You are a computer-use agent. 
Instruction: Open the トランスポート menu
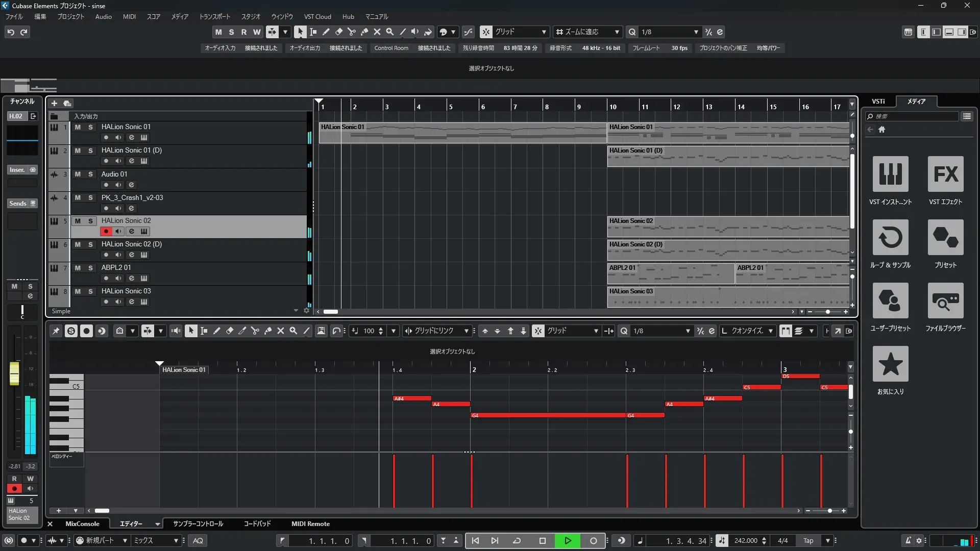pos(214,16)
